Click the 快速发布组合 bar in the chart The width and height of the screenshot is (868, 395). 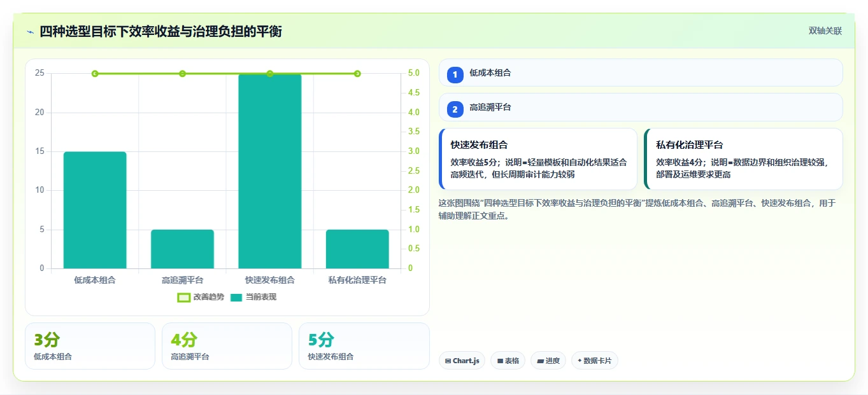point(270,171)
